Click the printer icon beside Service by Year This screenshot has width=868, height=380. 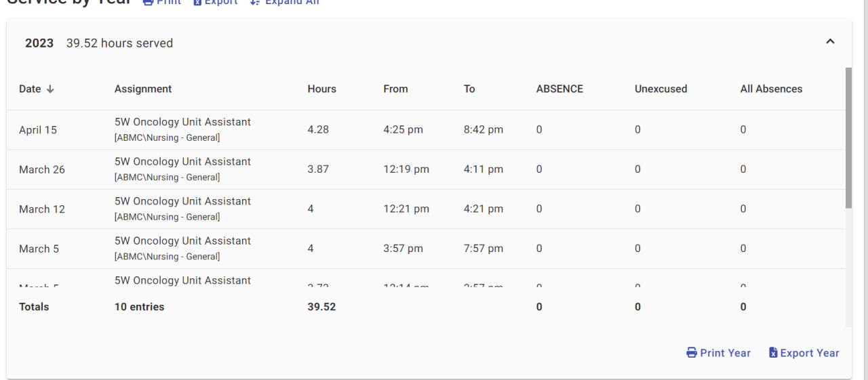point(148,3)
